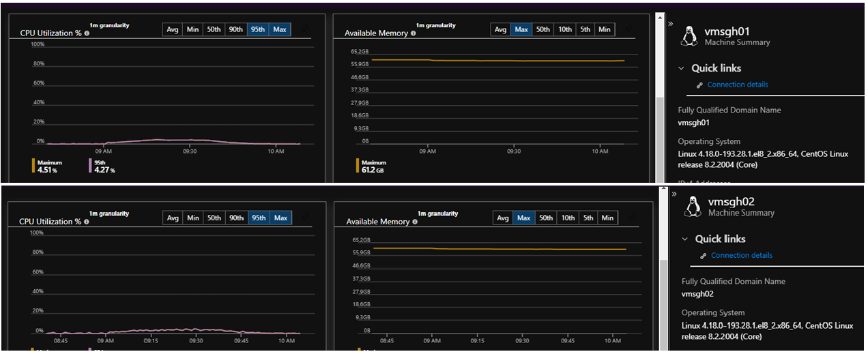Screen dimensions: 868x354
Task: Enable 5th on vmsgh01 Available Memory chart
Action: tap(585, 29)
